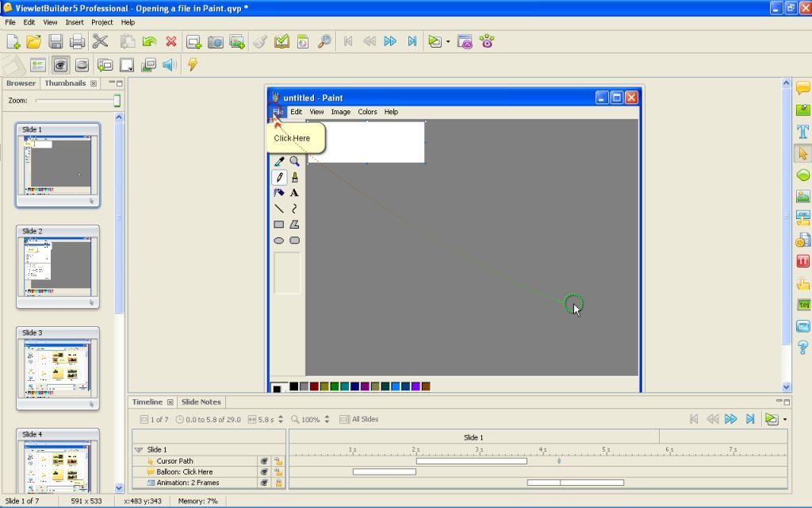Toggle the oval layer view button in toolbar
This screenshot has width=812, height=508.
tap(82, 65)
